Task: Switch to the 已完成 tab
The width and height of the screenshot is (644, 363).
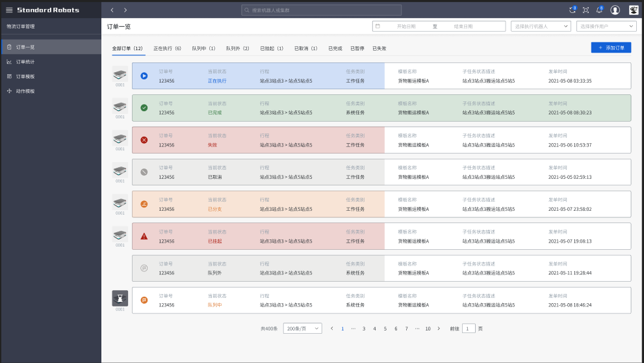Action: 335,49
